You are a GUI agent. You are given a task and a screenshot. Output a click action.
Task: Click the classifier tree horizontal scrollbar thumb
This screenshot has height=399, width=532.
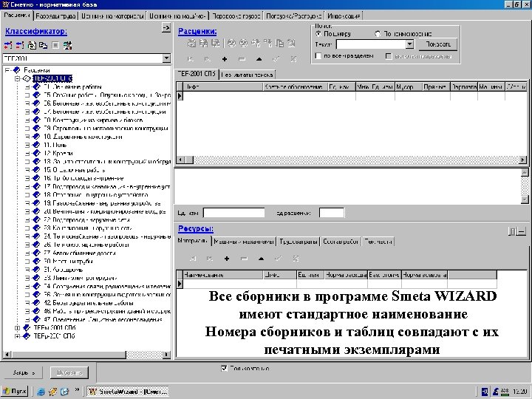(69, 355)
